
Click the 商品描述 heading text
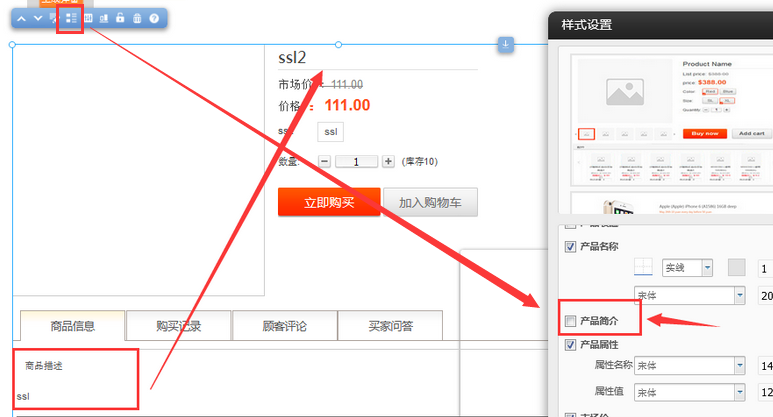click(x=44, y=366)
